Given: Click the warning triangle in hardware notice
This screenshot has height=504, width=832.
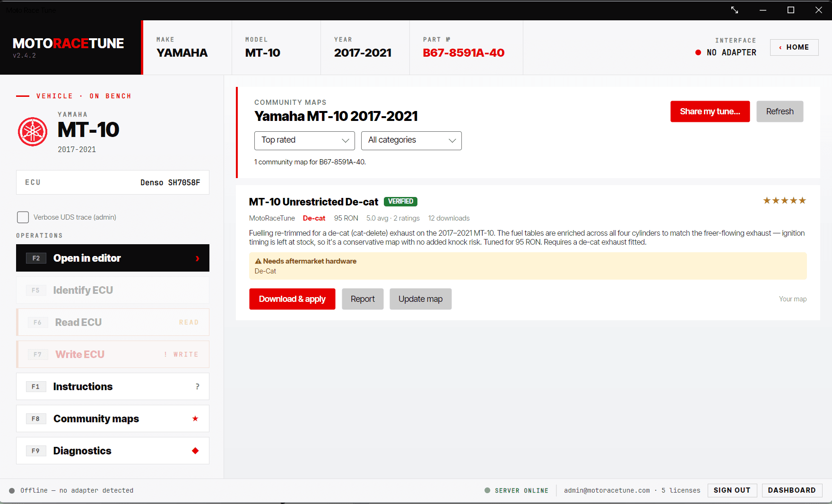Looking at the screenshot, I should click(258, 261).
